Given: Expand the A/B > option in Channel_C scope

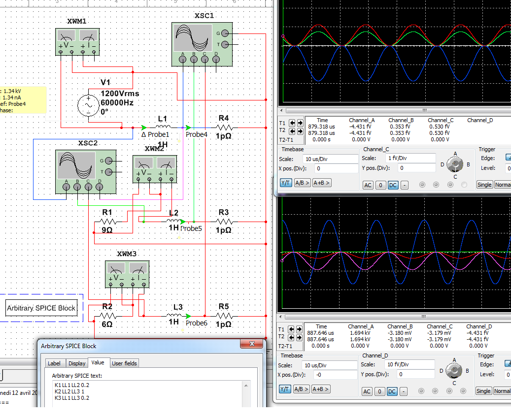Looking at the screenshot, I should pos(302,183).
